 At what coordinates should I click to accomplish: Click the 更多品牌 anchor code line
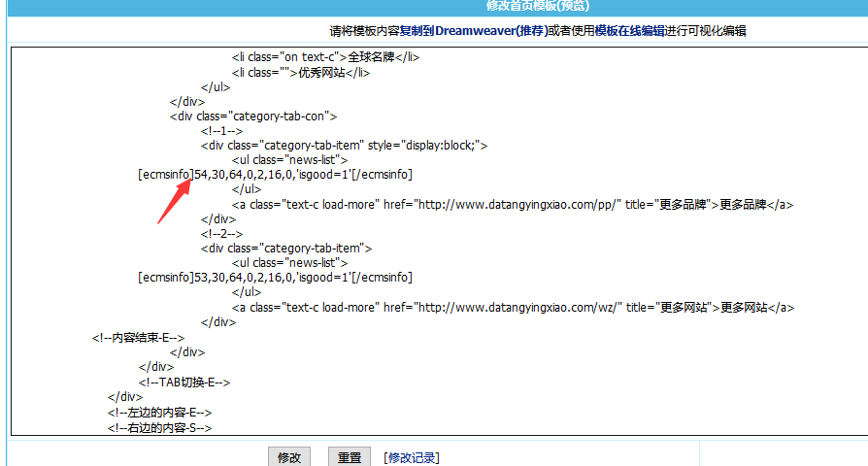point(513,205)
